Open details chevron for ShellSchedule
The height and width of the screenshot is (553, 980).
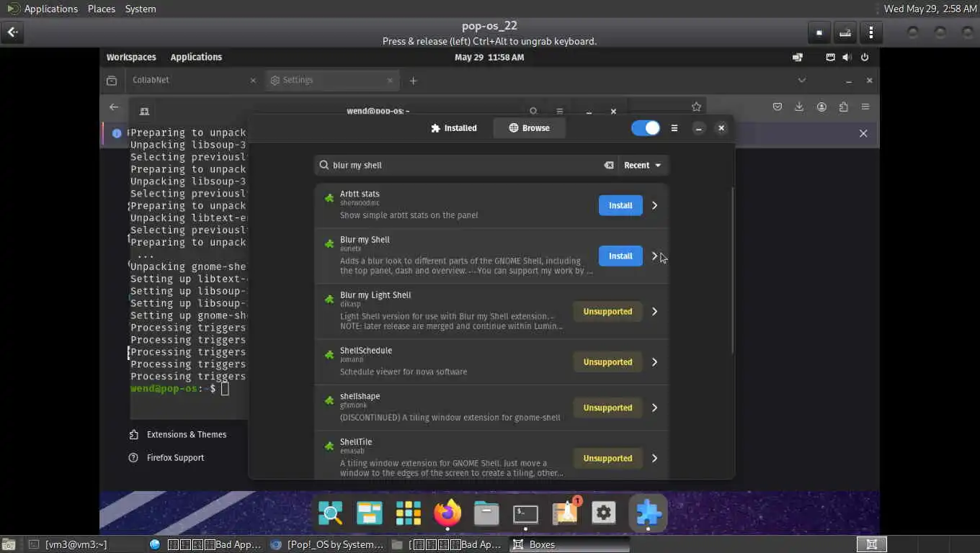(x=654, y=362)
